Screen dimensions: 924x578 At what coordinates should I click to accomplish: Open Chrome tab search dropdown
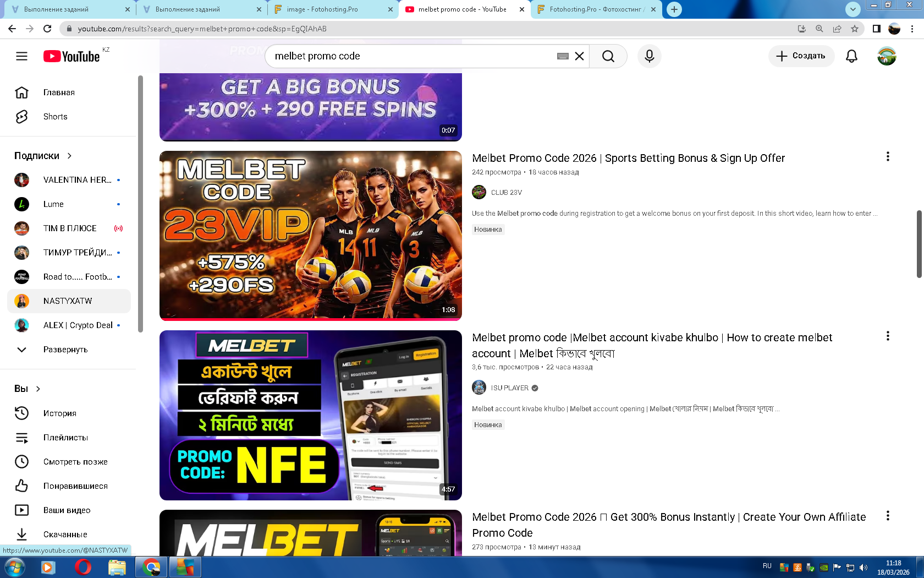click(853, 9)
